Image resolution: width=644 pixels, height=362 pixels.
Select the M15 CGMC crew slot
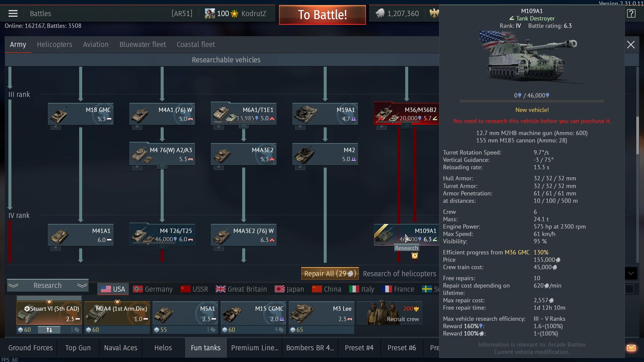click(x=253, y=313)
